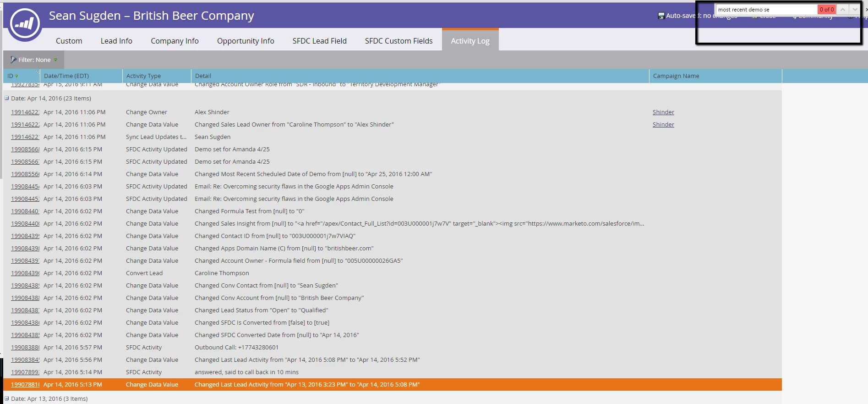
Task: Select Last Lead Activity detail in the 5:56 PM row
Action: point(307,360)
